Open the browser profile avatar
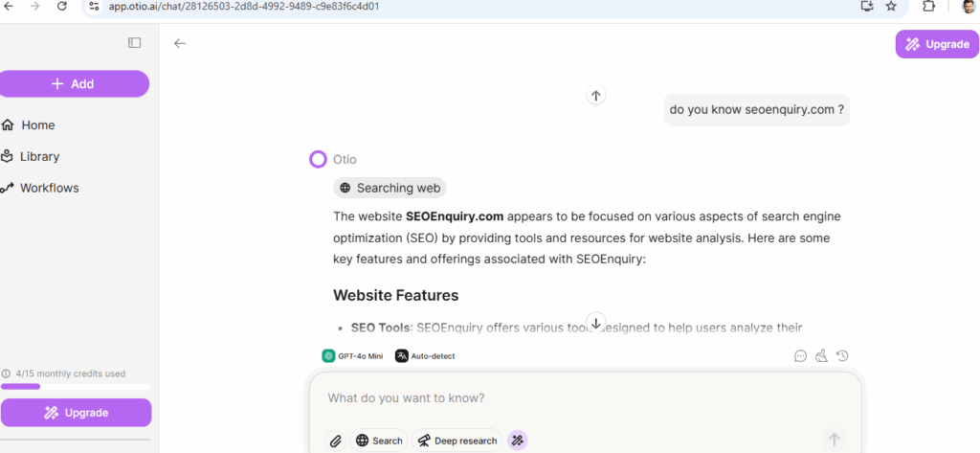The width and height of the screenshot is (980, 453). coord(969,7)
